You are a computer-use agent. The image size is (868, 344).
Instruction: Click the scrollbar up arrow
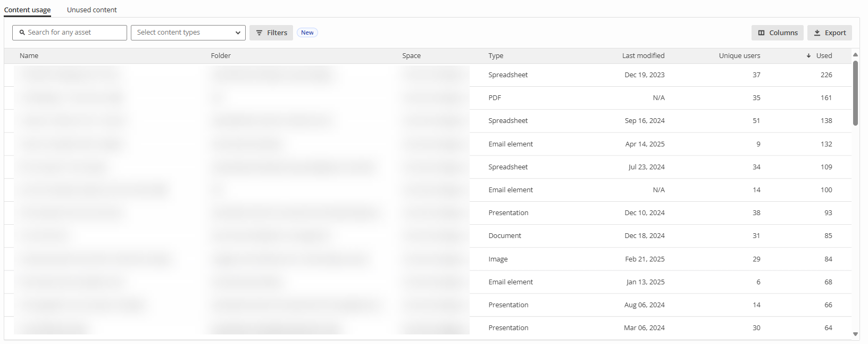(x=855, y=55)
